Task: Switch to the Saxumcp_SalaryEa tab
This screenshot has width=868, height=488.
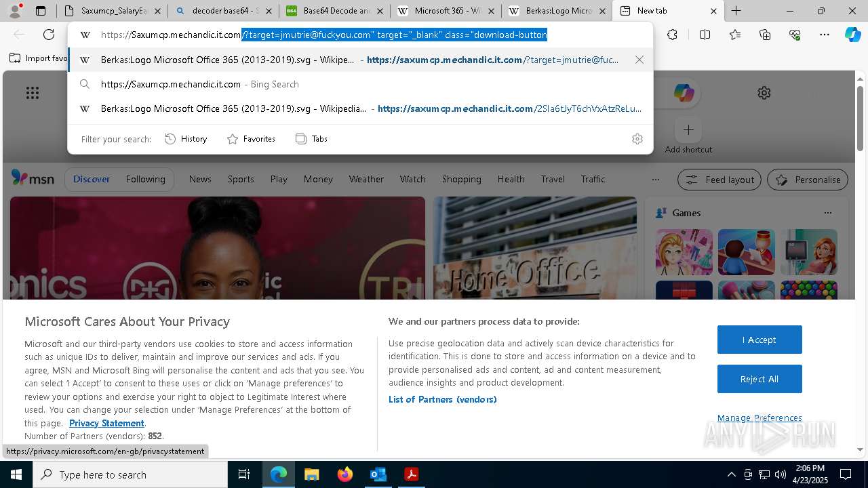Action: 113,11
